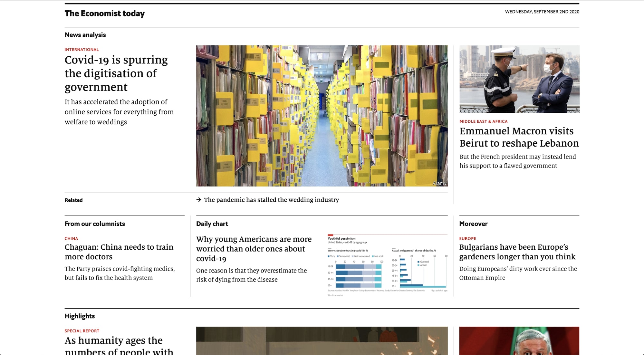This screenshot has width=644, height=355.
Task: Click the Daily chart section heading
Action: click(x=212, y=224)
